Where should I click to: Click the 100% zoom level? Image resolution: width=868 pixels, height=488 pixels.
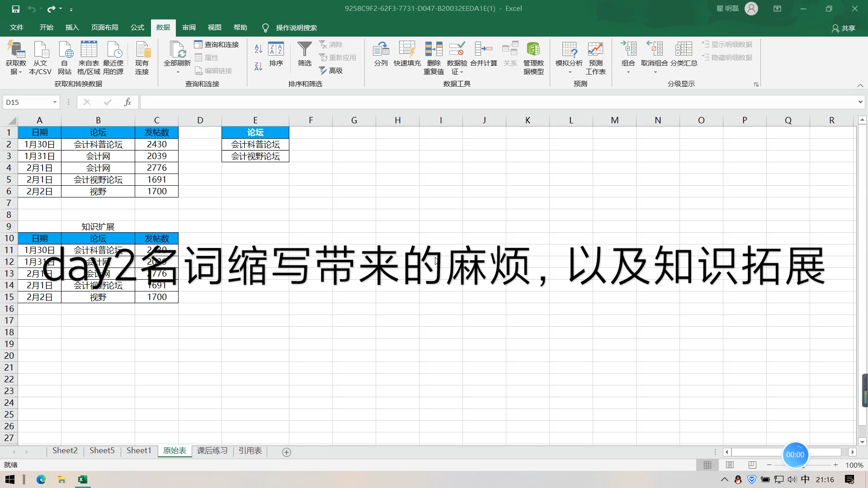854,465
